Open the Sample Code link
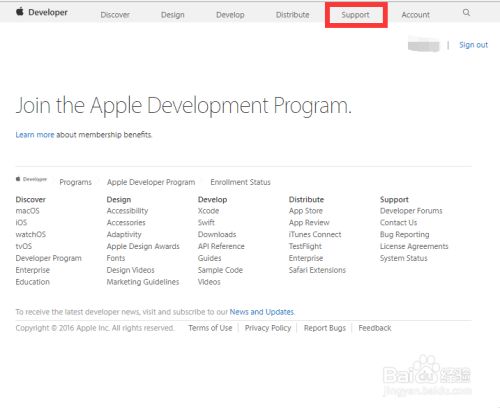Screen dimensions: 500x408 (x=220, y=270)
